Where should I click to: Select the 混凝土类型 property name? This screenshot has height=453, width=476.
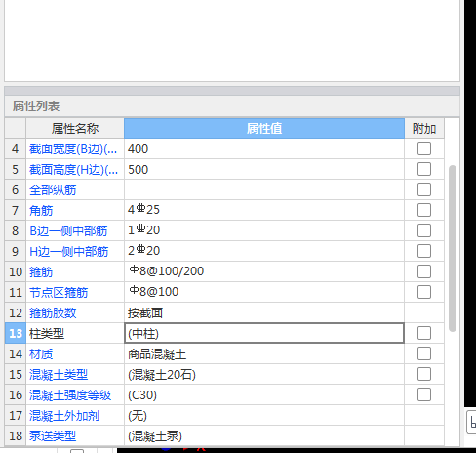tap(75, 374)
